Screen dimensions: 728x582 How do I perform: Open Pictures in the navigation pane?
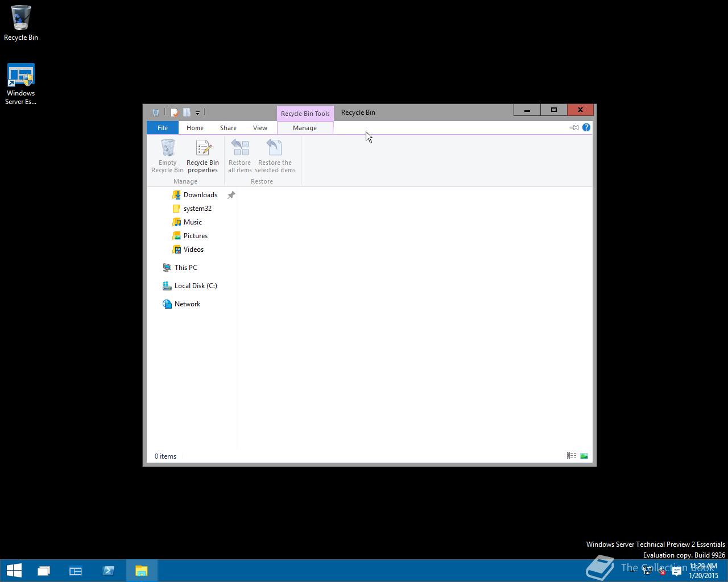(x=195, y=236)
